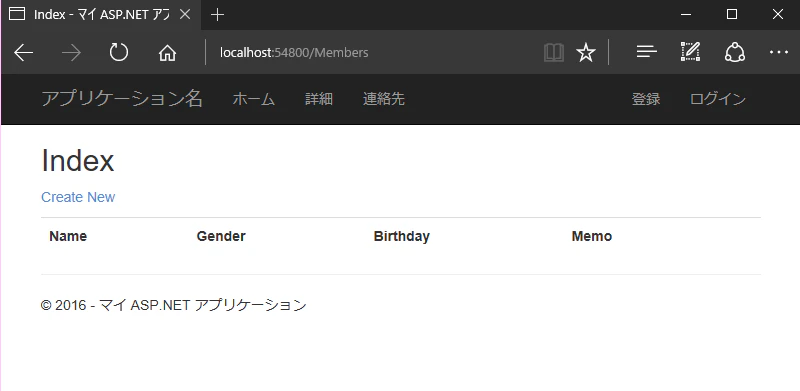Open the More actions ellipsis menu

[779, 52]
